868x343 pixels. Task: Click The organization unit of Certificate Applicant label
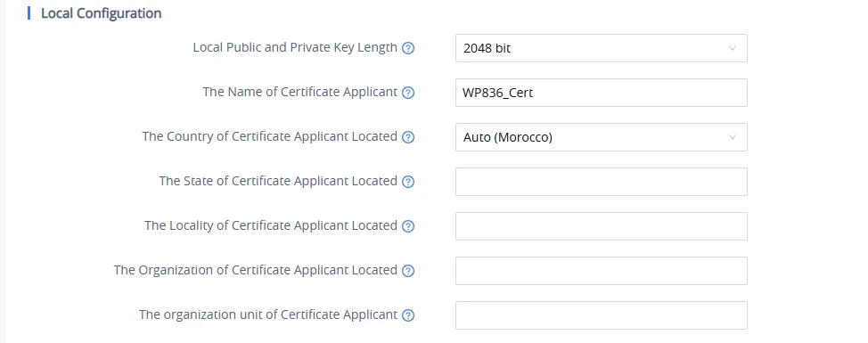coord(268,314)
